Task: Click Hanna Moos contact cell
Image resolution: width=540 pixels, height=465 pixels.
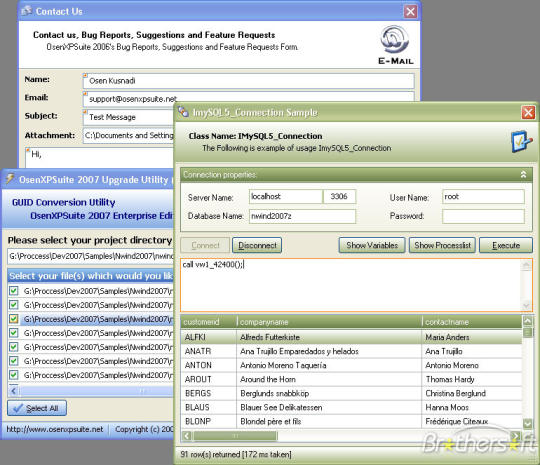Action: [x=472, y=407]
